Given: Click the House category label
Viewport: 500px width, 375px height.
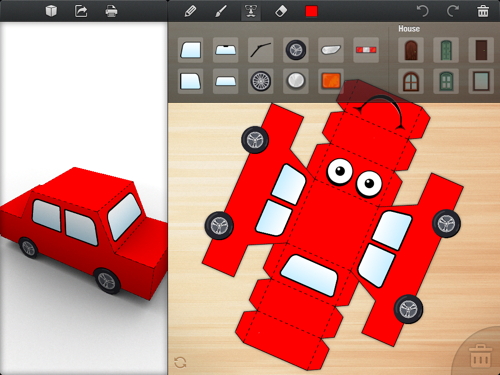Looking at the screenshot, I should click(x=409, y=29).
